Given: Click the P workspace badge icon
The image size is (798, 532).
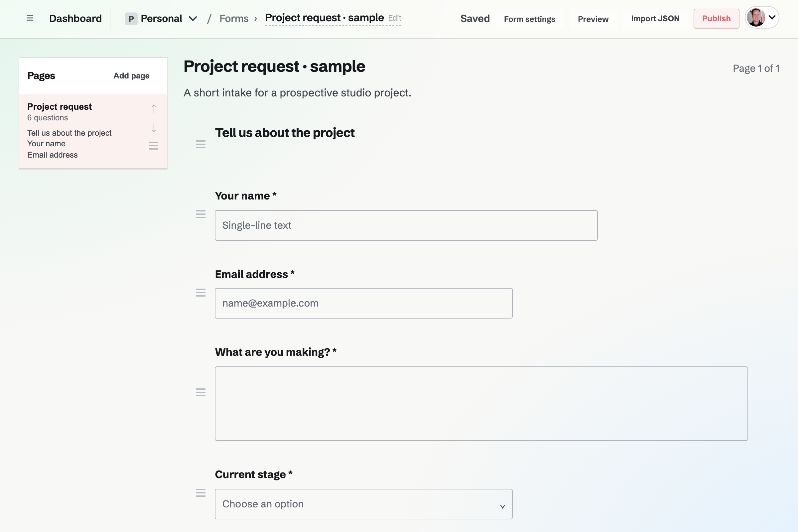Looking at the screenshot, I should coord(131,19).
